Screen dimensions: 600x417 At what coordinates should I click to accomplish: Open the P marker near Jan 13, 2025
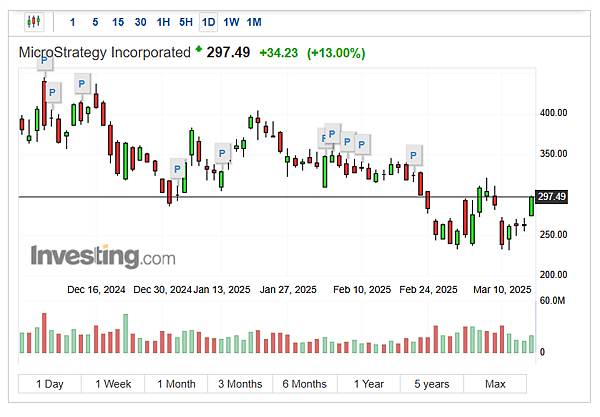point(222,153)
